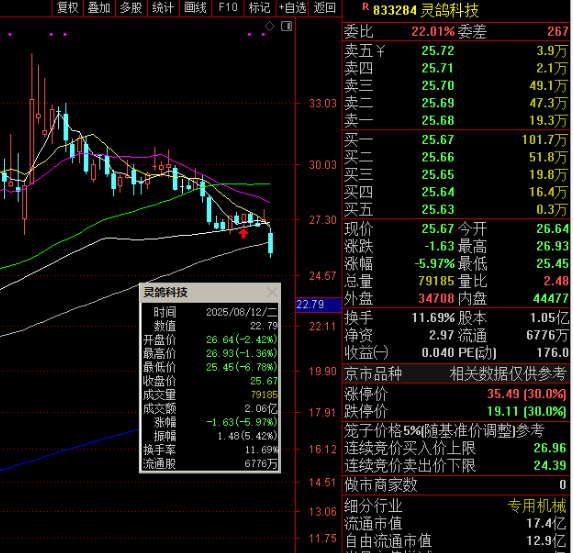Open F10 company info

pyautogui.click(x=227, y=8)
